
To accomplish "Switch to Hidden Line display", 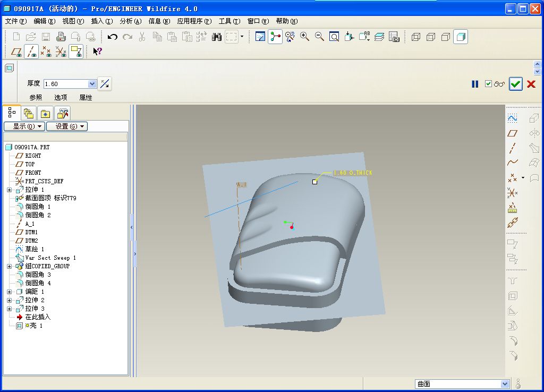I will click(x=430, y=37).
